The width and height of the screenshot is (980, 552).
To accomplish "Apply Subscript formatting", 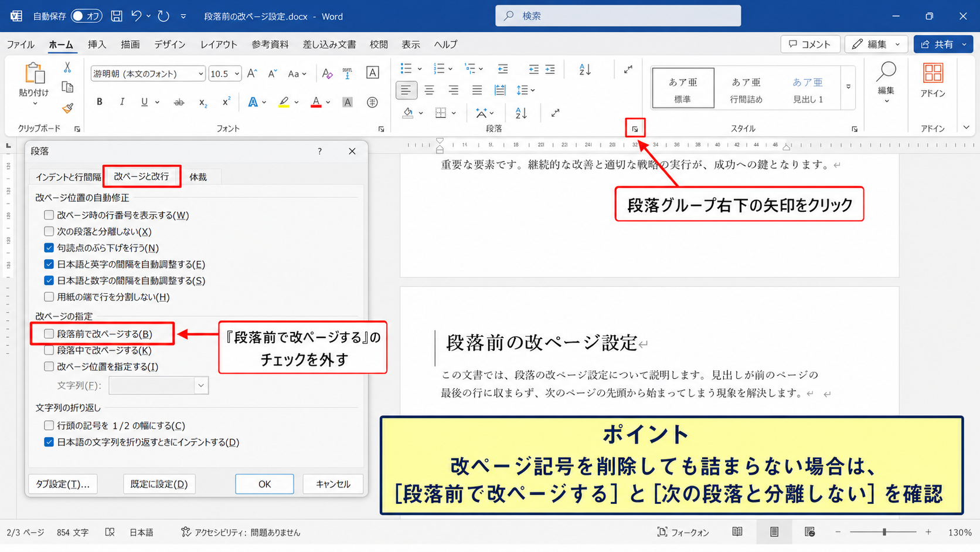I will pyautogui.click(x=203, y=103).
